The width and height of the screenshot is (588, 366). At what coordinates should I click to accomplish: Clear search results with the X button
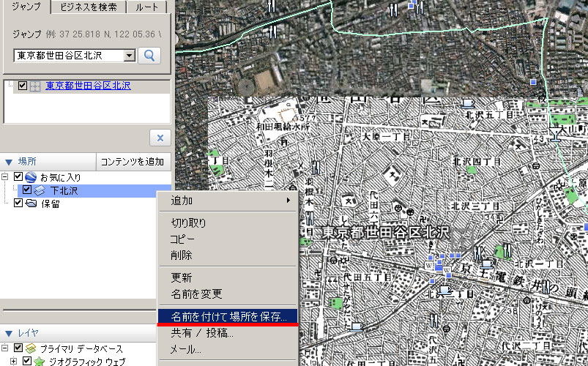coord(160,138)
